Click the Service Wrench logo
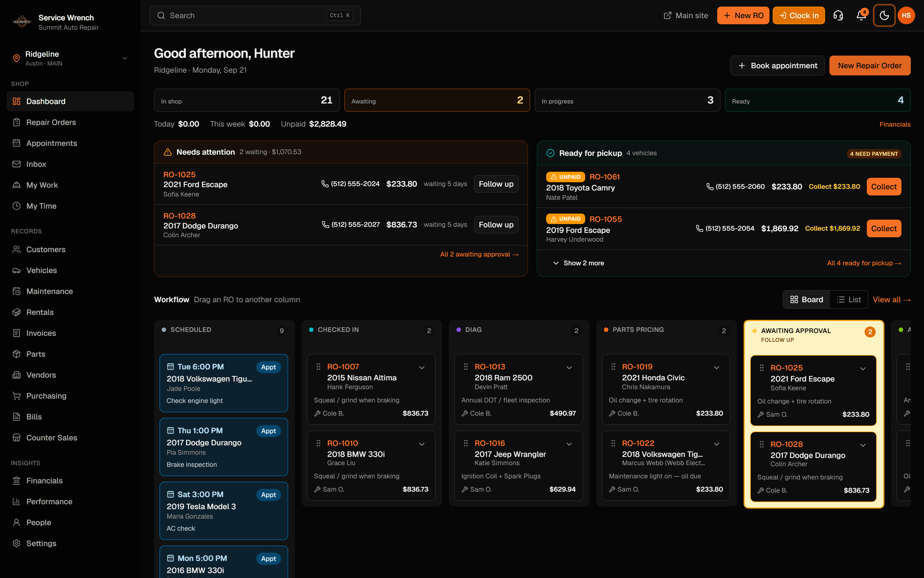This screenshot has height=578, width=924. pyautogui.click(x=22, y=22)
